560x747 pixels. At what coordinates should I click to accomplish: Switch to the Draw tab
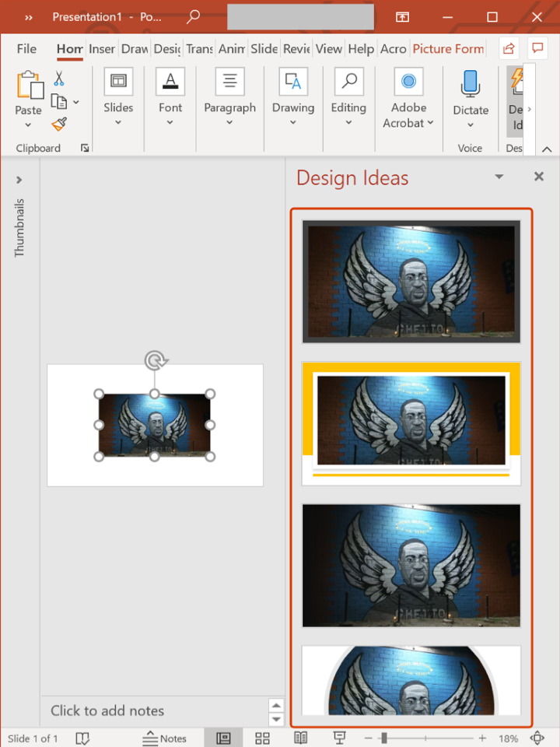pos(135,48)
